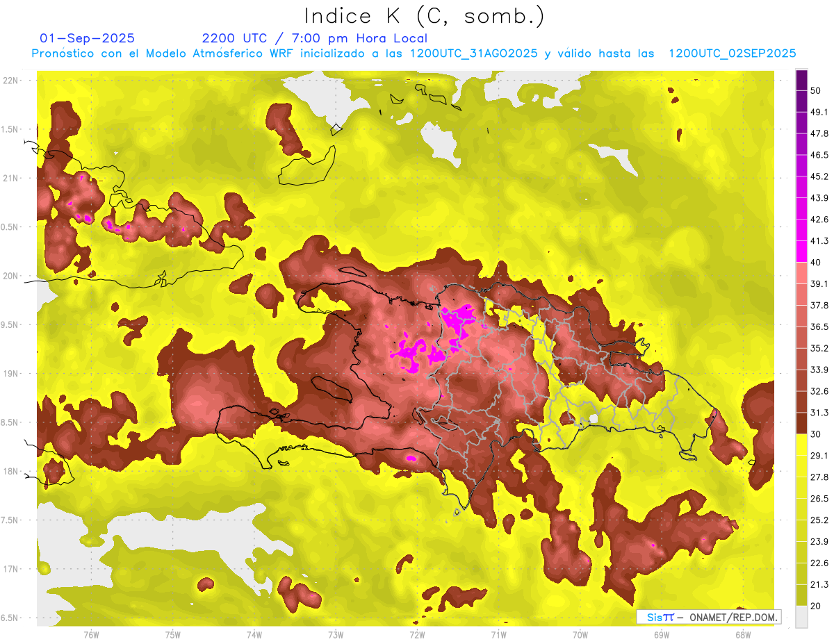
Task: Click dark brown legend segment between 30 and 31.3
Action: (801, 423)
